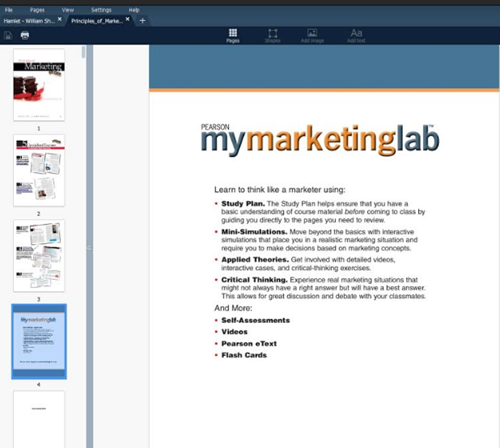Click the save document icon
The width and height of the screenshot is (500, 448).
click(8, 35)
